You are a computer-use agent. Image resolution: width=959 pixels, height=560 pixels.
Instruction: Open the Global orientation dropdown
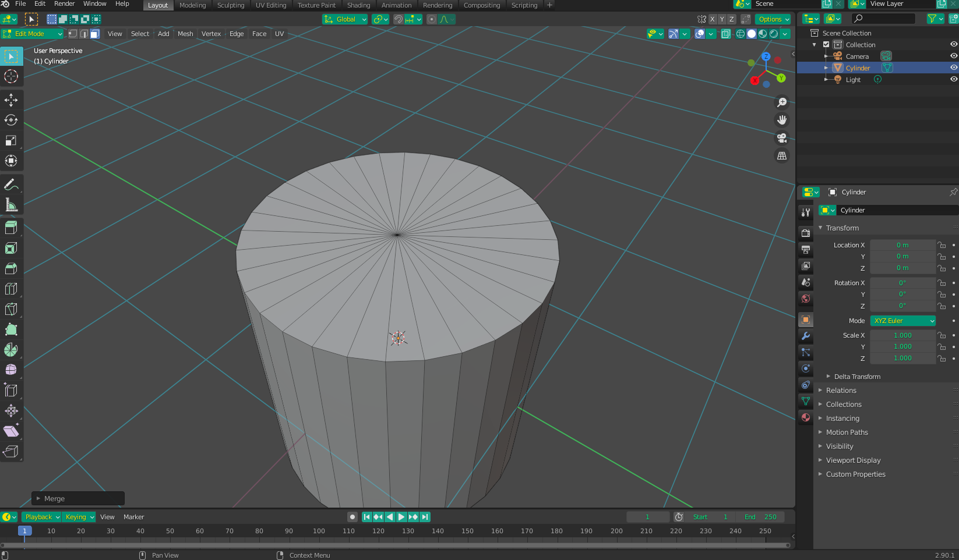(x=345, y=19)
